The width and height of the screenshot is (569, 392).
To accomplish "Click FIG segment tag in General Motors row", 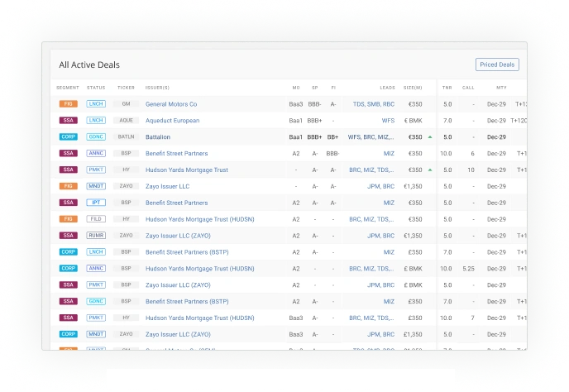I will (x=68, y=104).
